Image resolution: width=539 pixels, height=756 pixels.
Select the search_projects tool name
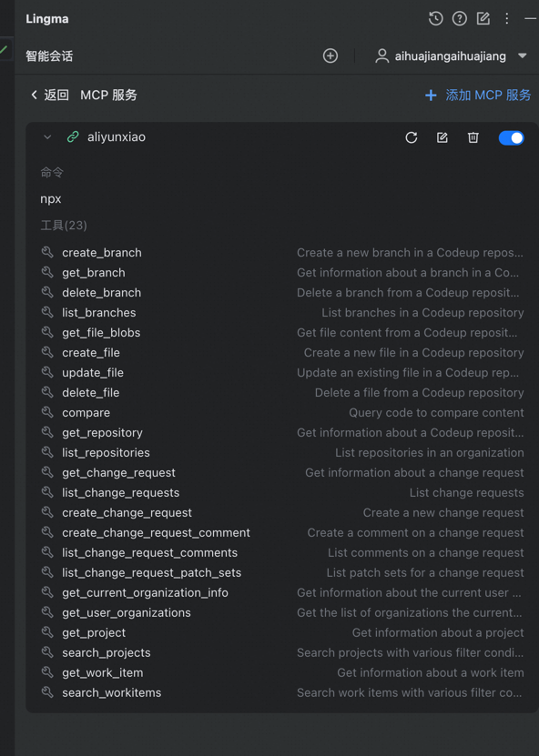pos(107,653)
